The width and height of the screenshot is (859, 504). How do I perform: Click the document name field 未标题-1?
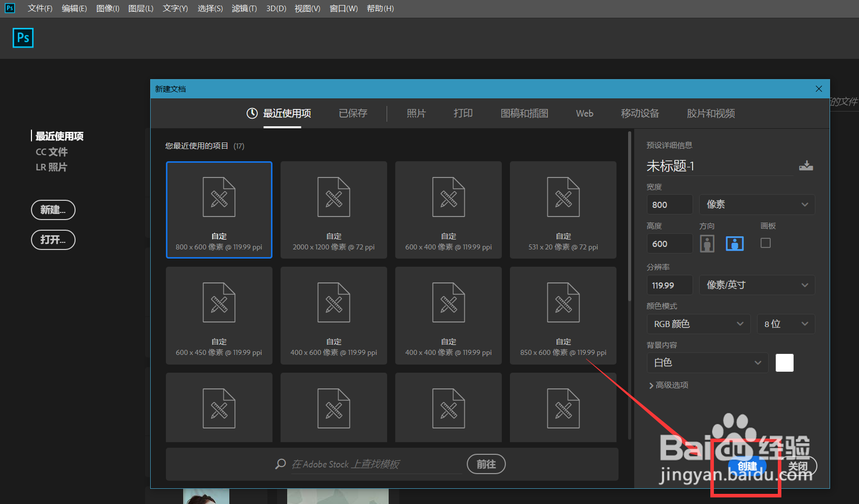(x=719, y=166)
